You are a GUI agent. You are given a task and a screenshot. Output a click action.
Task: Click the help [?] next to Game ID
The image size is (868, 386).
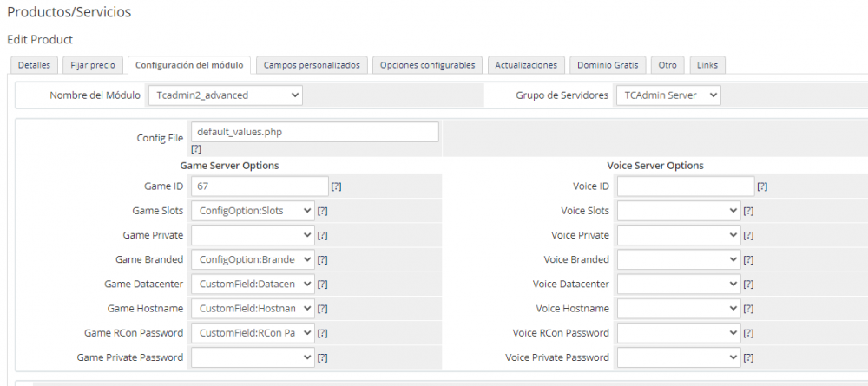336,186
